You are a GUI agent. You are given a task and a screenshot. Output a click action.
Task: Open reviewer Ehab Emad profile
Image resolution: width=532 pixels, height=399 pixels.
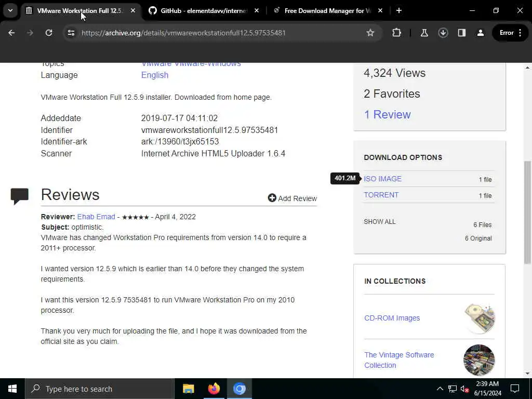tap(96, 217)
